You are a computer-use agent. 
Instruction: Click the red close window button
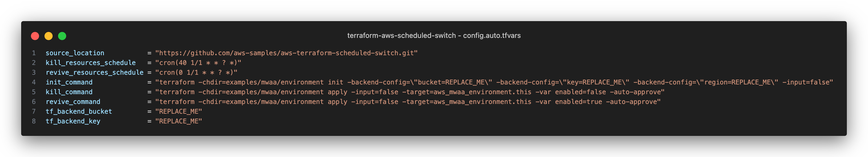click(35, 36)
